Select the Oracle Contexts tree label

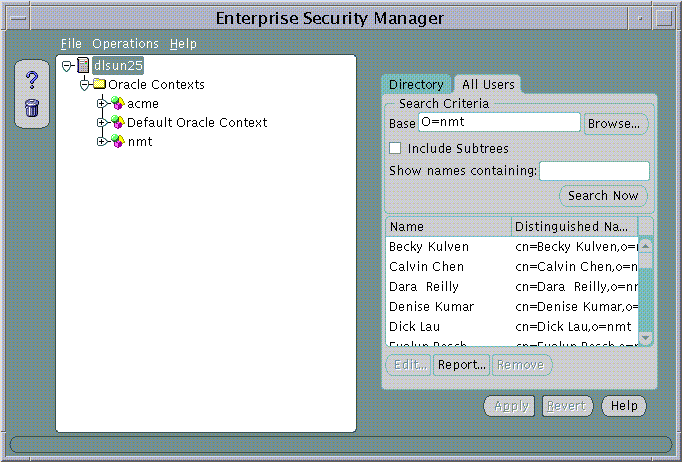click(156, 84)
